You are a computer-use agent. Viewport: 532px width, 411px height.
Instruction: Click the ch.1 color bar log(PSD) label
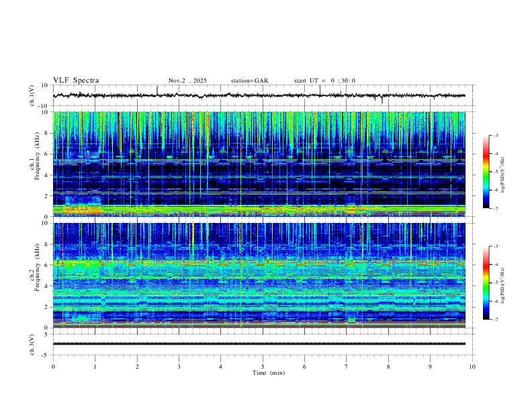pos(503,175)
